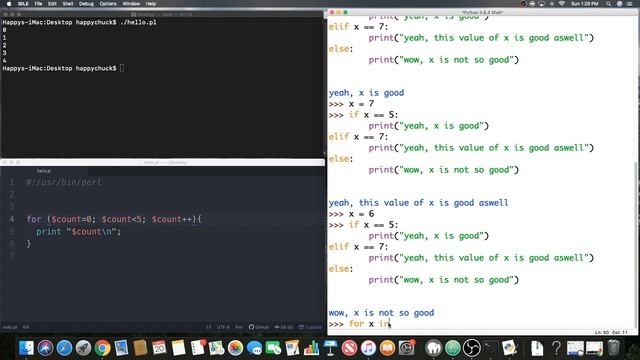
Task: Open the Apple menu
Action: (9, 4)
